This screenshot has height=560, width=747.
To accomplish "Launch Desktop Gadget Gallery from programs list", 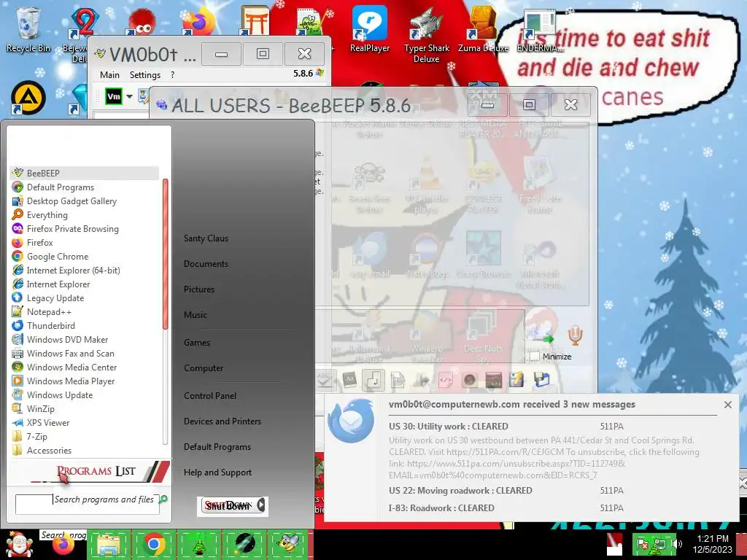I will [x=85, y=201].
